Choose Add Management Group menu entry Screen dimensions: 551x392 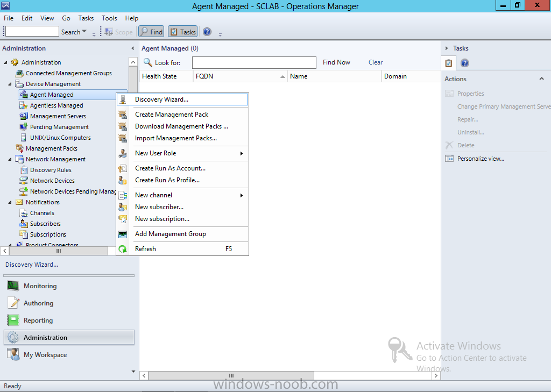coord(182,234)
